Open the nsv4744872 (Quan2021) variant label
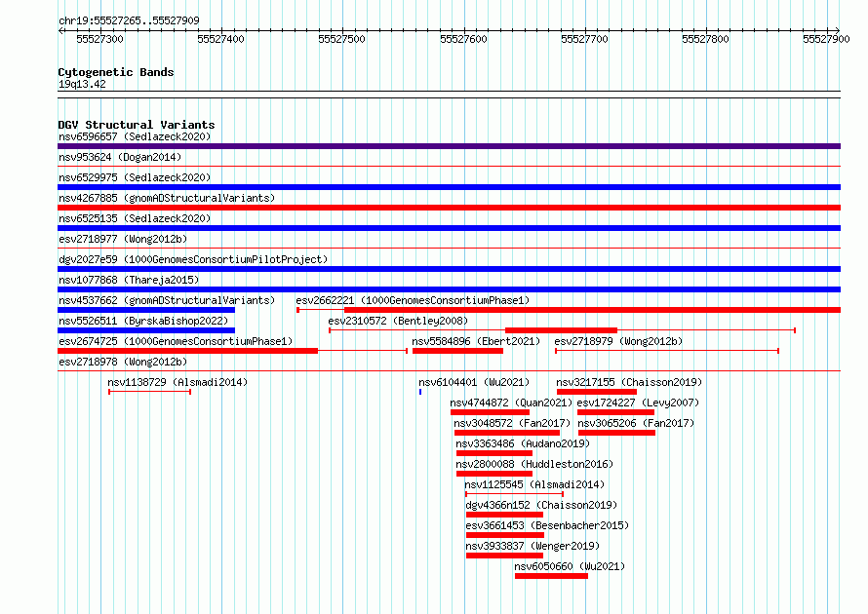Image resolution: width=868 pixels, height=614 pixels. (x=511, y=403)
